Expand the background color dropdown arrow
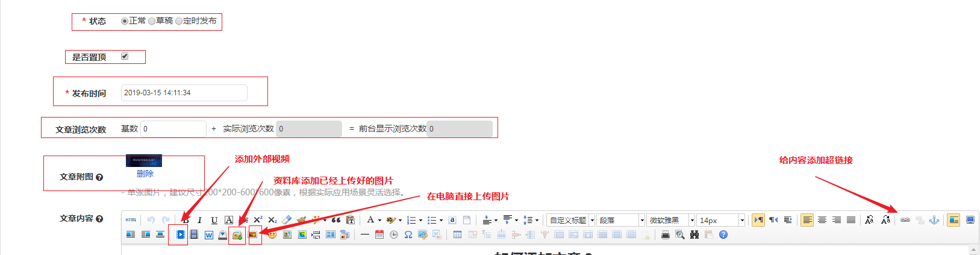This screenshot has height=255, width=980. (400, 220)
